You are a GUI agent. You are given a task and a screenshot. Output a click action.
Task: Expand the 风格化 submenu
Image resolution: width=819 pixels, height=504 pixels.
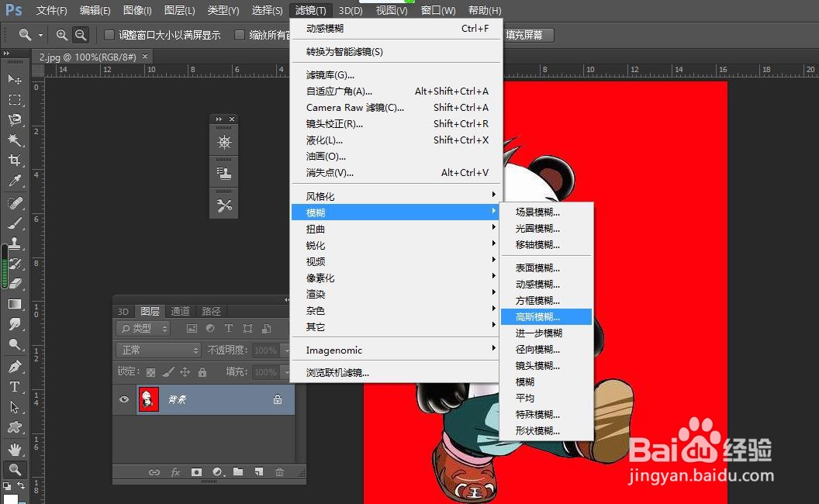(396, 196)
